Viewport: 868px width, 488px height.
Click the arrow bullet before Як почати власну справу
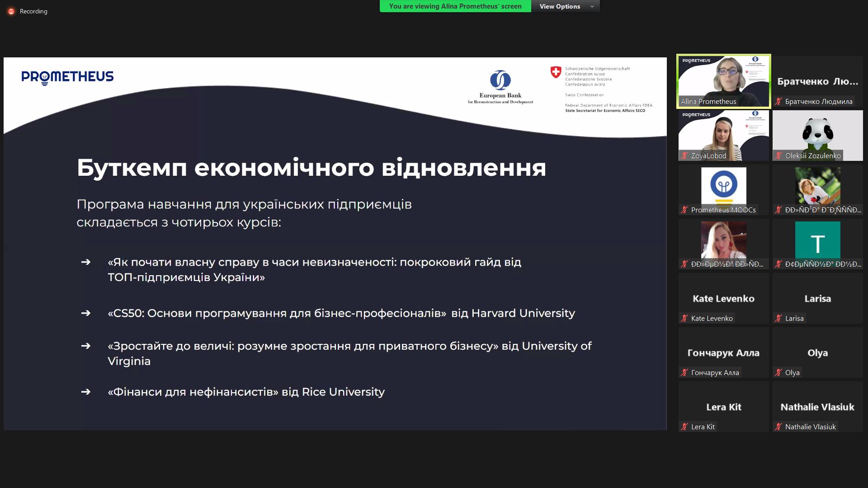86,262
